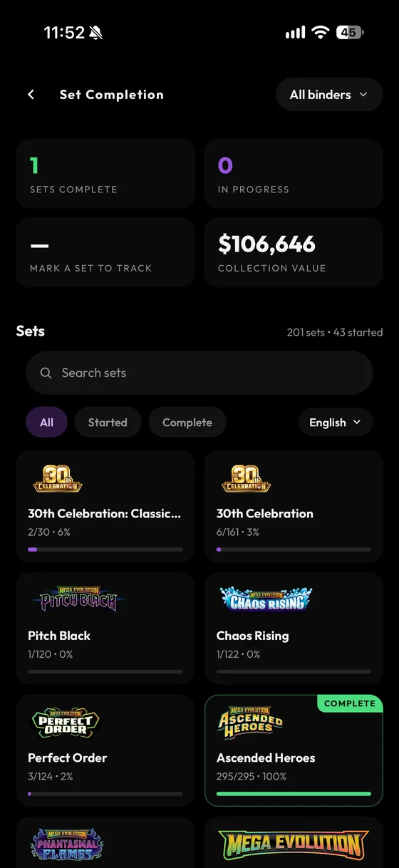Image resolution: width=399 pixels, height=868 pixels.
Task: Select the All filter chip
Action: (46, 423)
